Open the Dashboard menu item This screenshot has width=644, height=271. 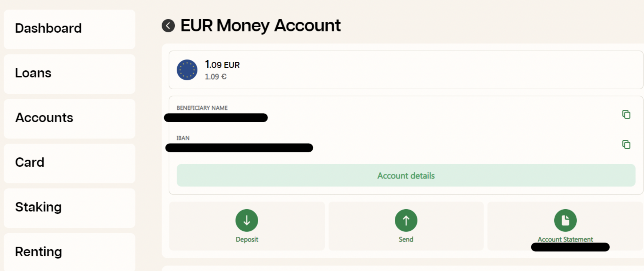pyautogui.click(x=70, y=29)
